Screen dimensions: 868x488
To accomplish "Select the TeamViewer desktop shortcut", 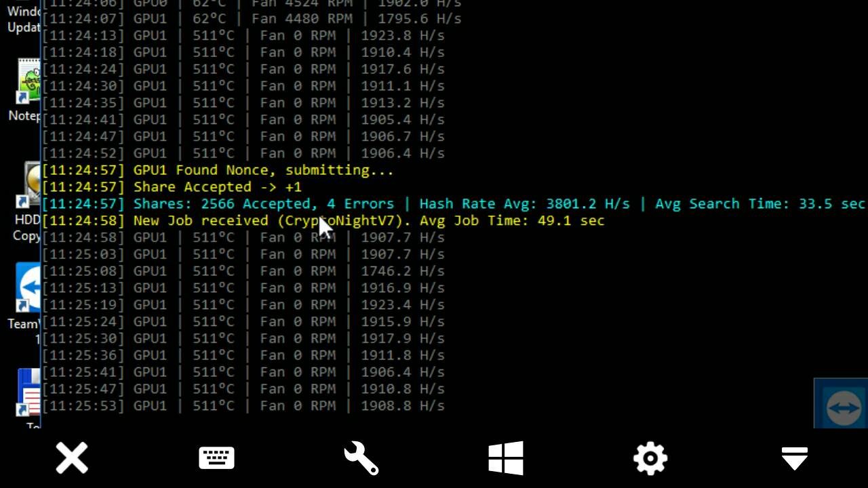I will (28, 287).
